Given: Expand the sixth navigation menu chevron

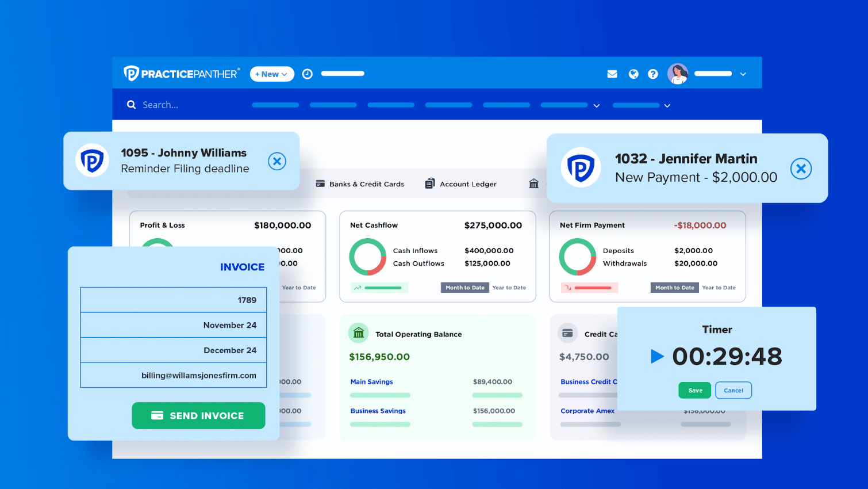Looking at the screenshot, I should [x=597, y=106].
